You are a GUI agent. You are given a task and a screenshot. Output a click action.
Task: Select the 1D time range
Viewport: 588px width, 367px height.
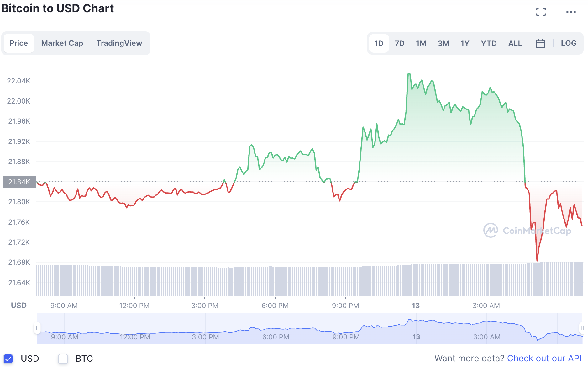click(x=379, y=43)
